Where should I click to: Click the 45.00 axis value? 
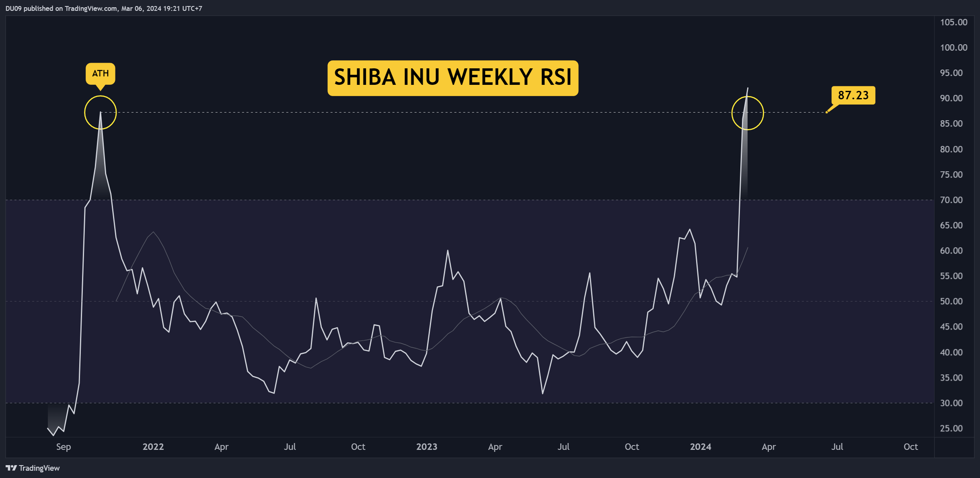(x=951, y=326)
